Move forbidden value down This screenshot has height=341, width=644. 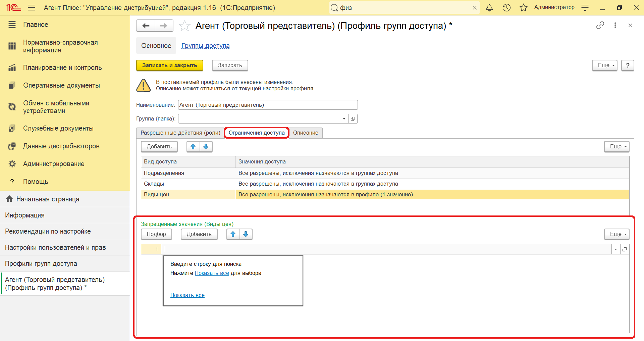246,234
